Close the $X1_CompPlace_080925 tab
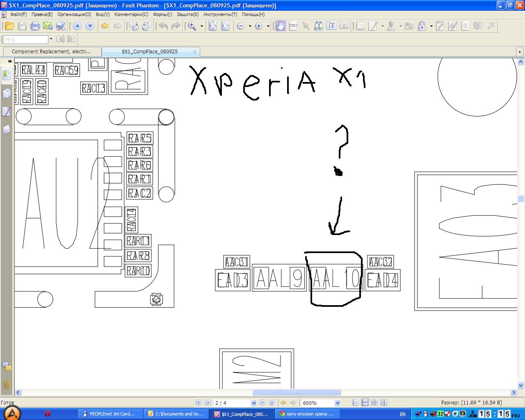Screen dimensions: 525x420 point(195,52)
